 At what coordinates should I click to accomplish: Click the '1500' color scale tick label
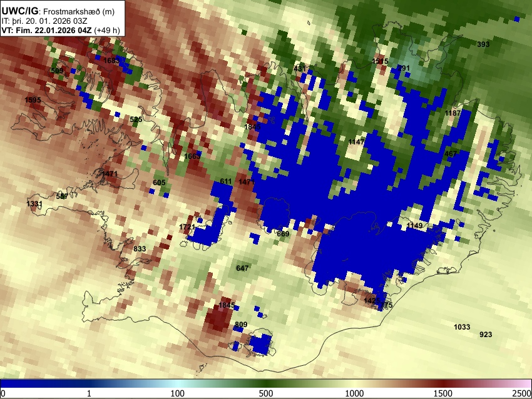[443, 393]
